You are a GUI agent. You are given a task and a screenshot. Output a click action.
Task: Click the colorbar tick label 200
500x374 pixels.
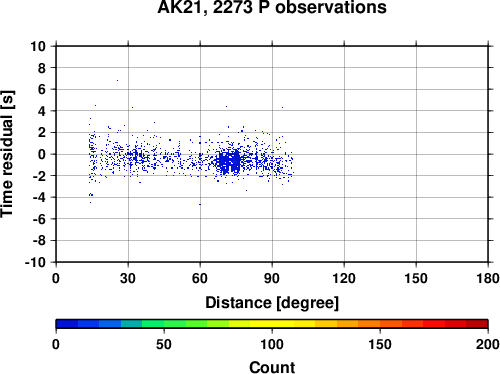(x=488, y=344)
